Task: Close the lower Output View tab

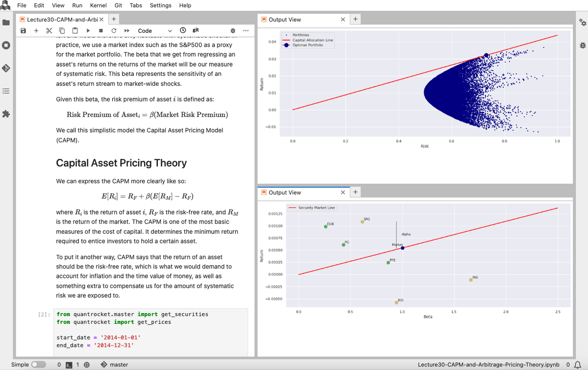Action: [x=343, y=193]
